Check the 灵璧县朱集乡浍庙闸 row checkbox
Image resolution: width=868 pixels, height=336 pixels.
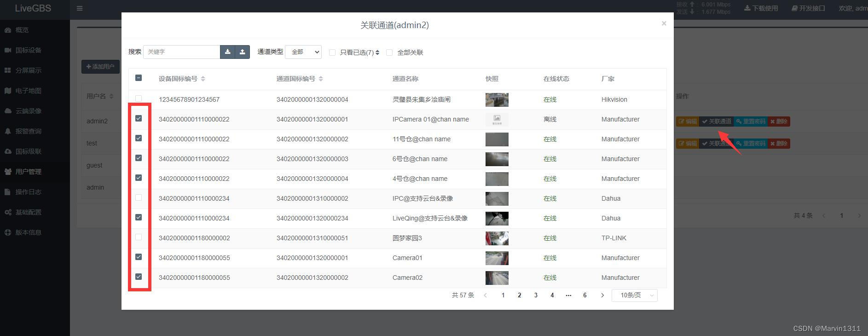tap(139, 98)
